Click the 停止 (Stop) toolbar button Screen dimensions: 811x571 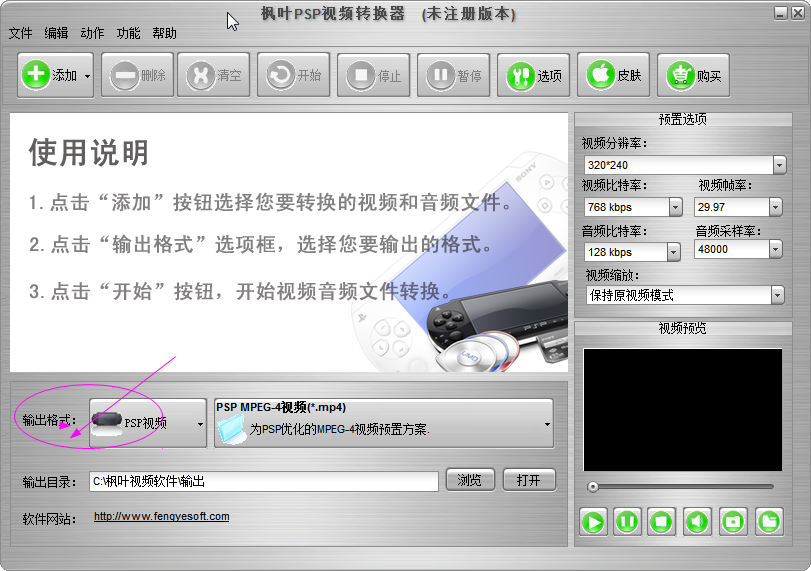[x=373, y=76]
